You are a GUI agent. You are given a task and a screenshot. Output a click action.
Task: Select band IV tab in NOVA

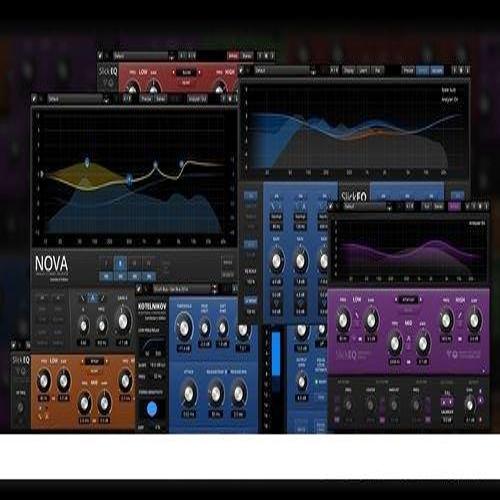[x=149, y=263]
